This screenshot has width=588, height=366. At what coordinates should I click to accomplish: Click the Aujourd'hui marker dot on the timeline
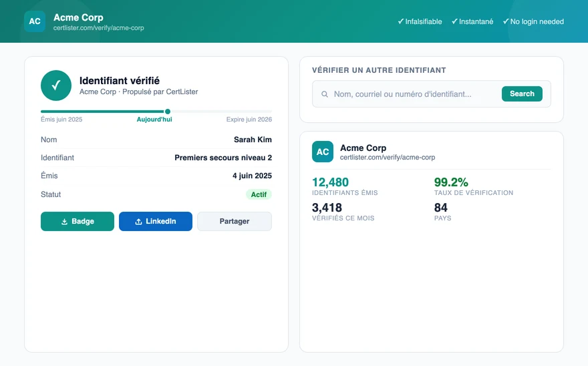point(168,112)
